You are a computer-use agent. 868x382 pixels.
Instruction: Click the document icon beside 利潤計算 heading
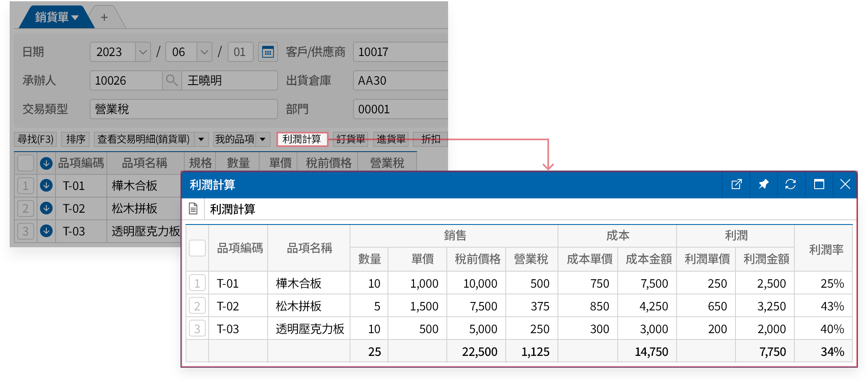coord(193,208)
